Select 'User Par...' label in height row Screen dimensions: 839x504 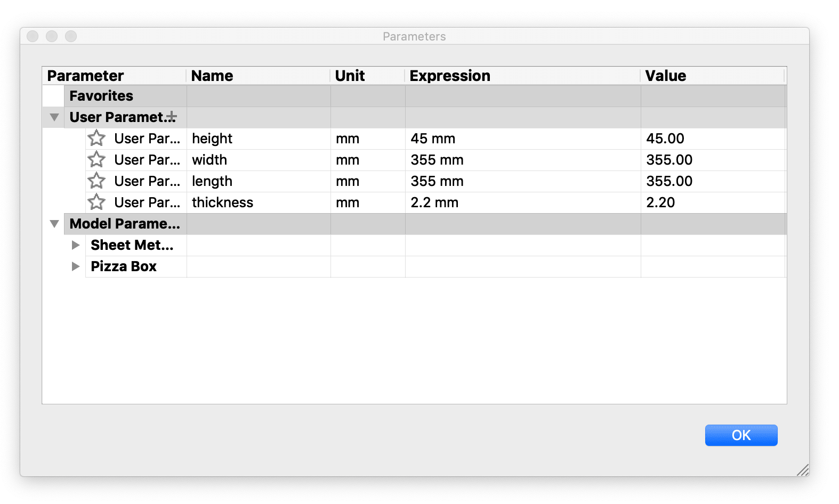point(147,139)
